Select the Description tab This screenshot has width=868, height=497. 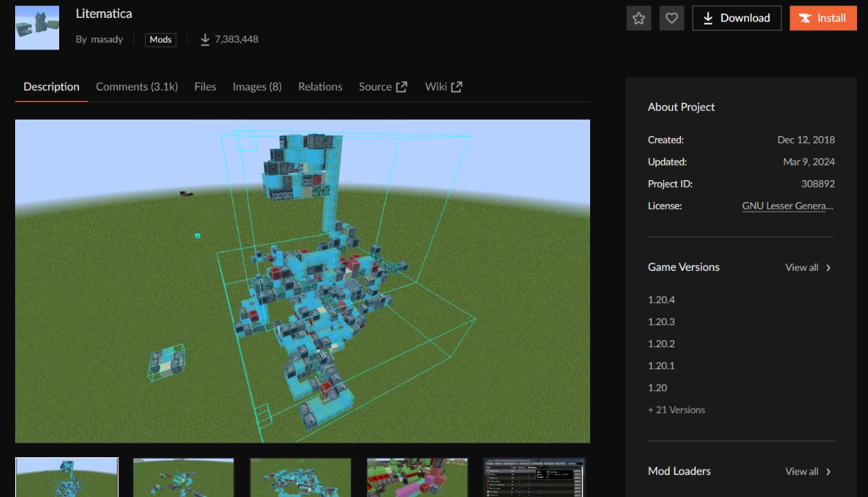point(52,87)
